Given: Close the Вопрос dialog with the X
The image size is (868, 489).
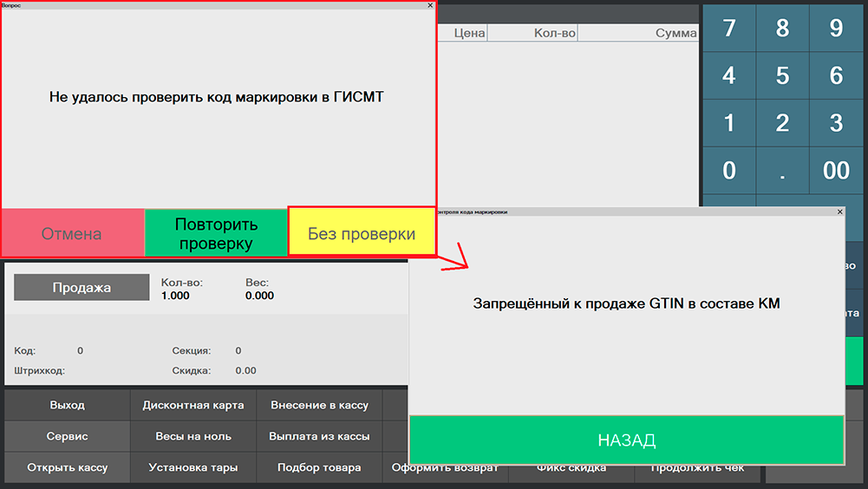Looking at the screenshot, I should tap(430, 5).
